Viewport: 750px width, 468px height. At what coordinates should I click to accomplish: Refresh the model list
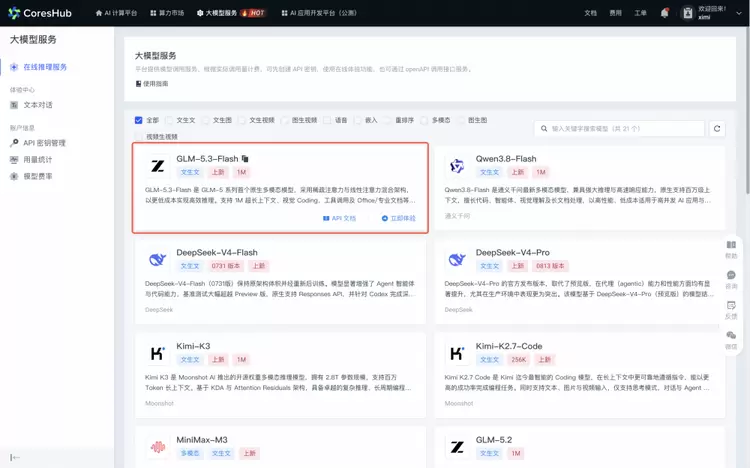[717, 128]
